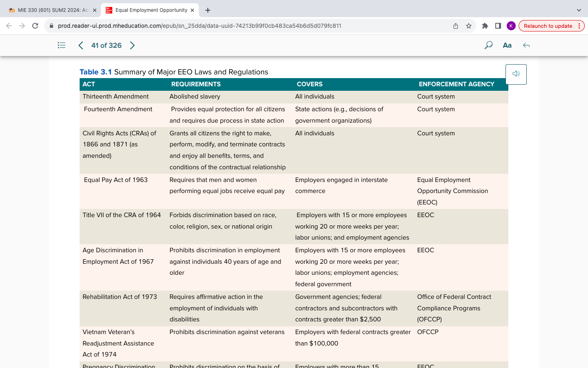Click the Abolished slavery cell
The width and height of the screenshot is (588, 368).
tap(195, 96)
